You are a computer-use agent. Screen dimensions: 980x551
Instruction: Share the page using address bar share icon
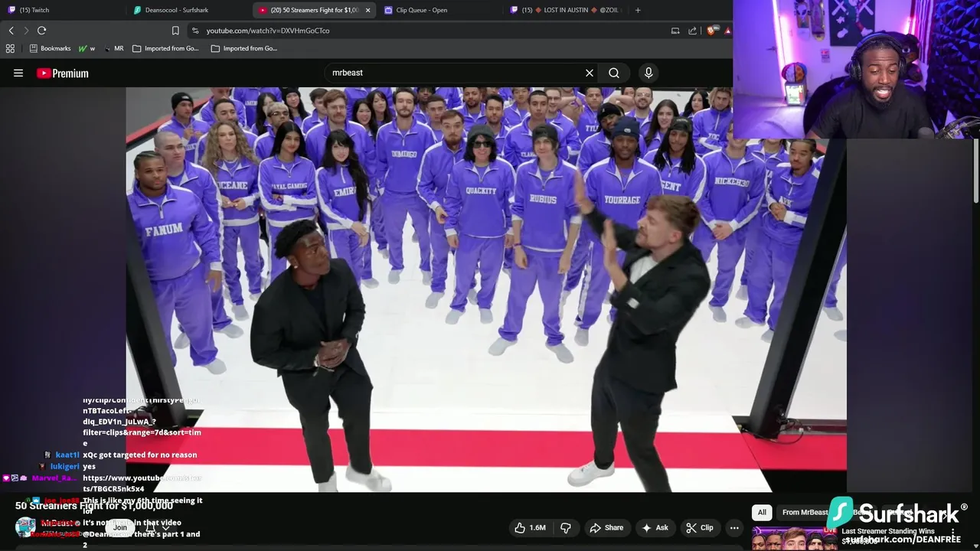(693, 31)
